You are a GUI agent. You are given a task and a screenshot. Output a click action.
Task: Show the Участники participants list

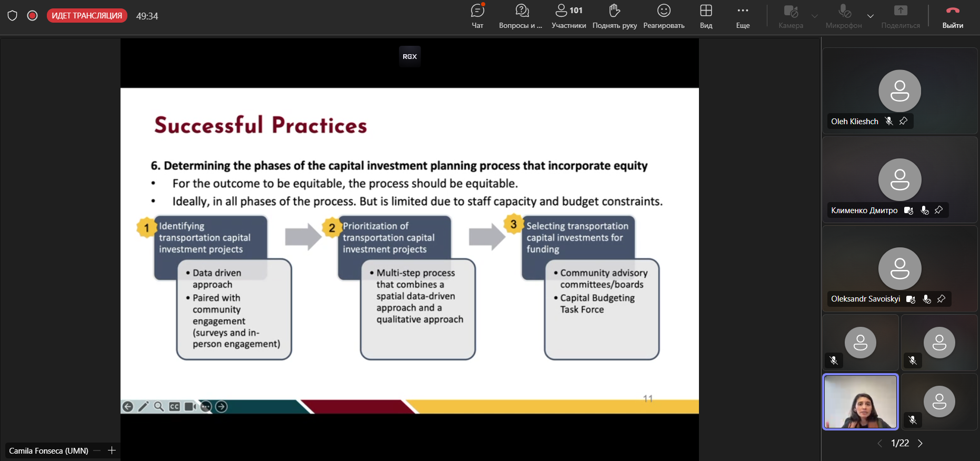pos(568,16)
